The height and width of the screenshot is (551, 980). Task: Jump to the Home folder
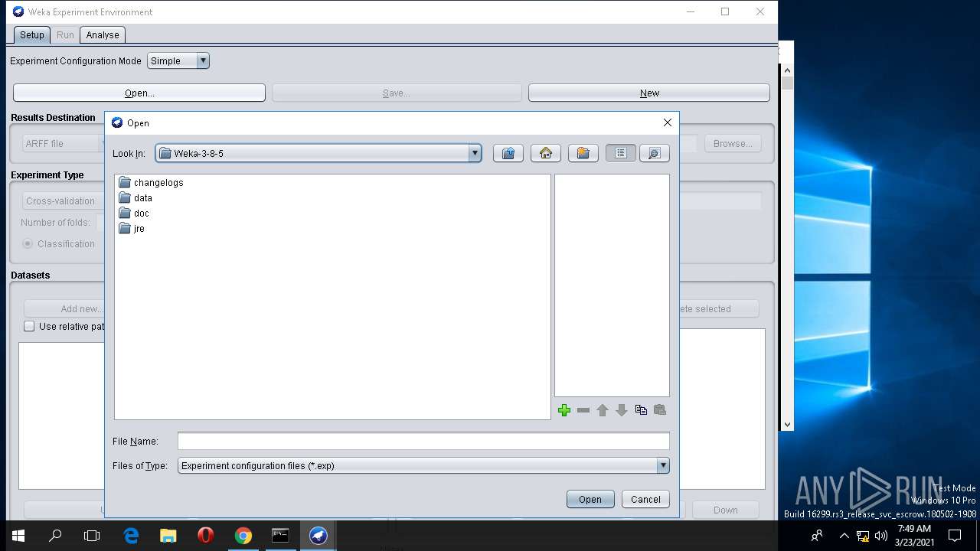(546, 153)
